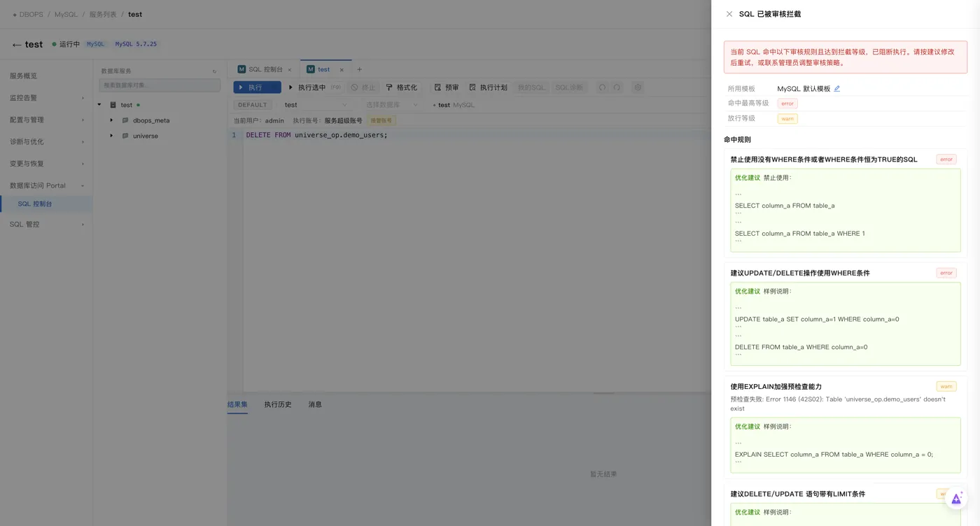Expand the SQL 管控 sidebar menu

(46, 225)
